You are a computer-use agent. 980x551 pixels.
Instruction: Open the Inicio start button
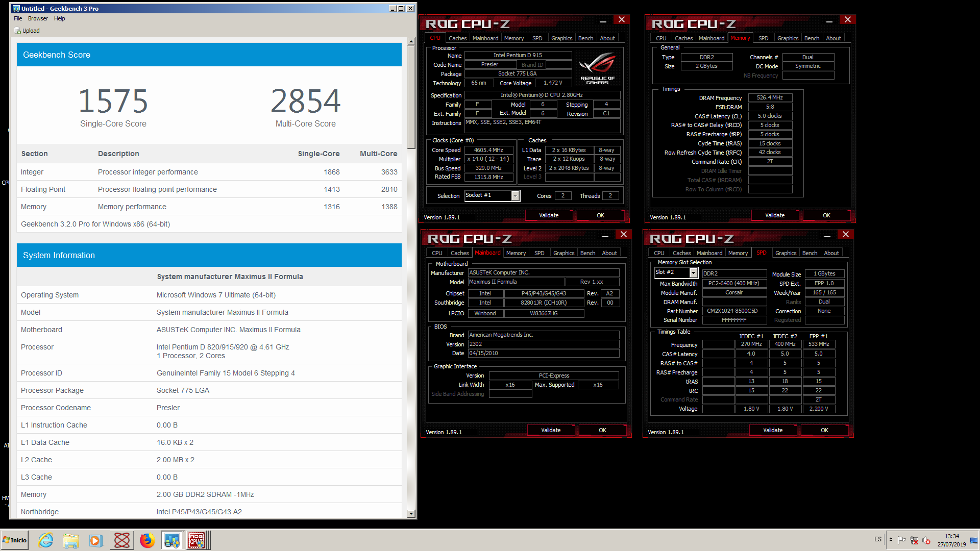(15, 540)
